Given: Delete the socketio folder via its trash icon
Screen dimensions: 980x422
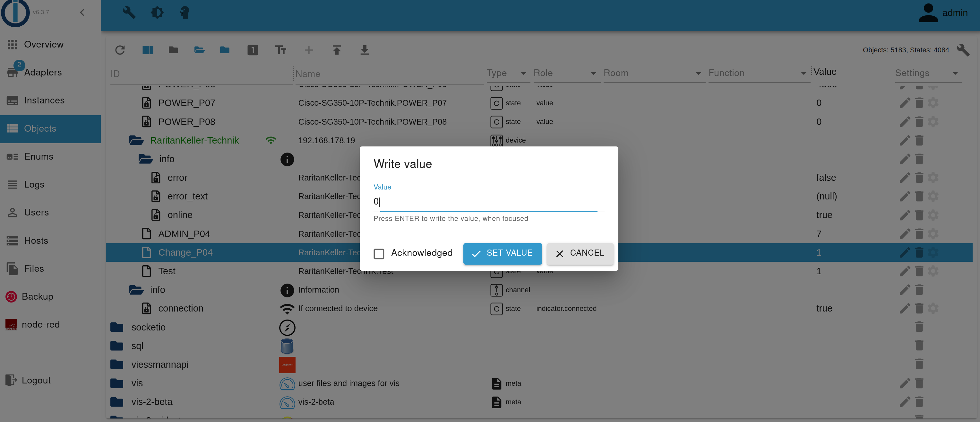Looking at the screenshot, I should [919, 327].
